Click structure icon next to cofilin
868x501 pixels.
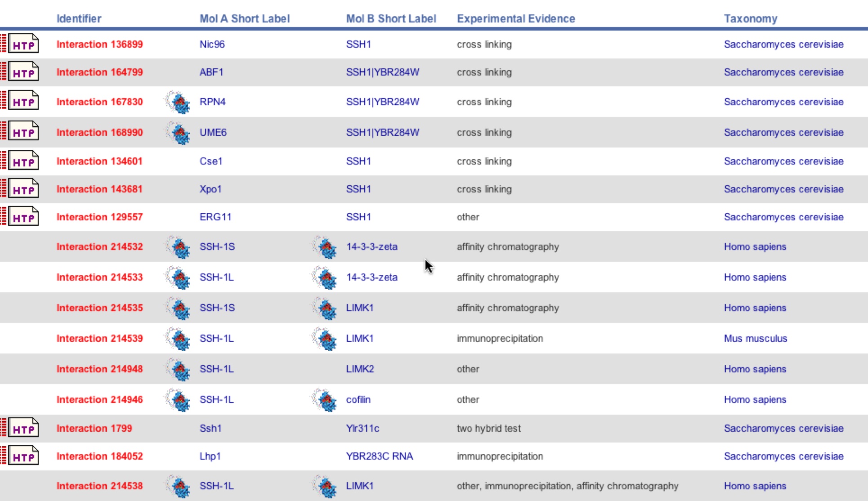[325, 400]
